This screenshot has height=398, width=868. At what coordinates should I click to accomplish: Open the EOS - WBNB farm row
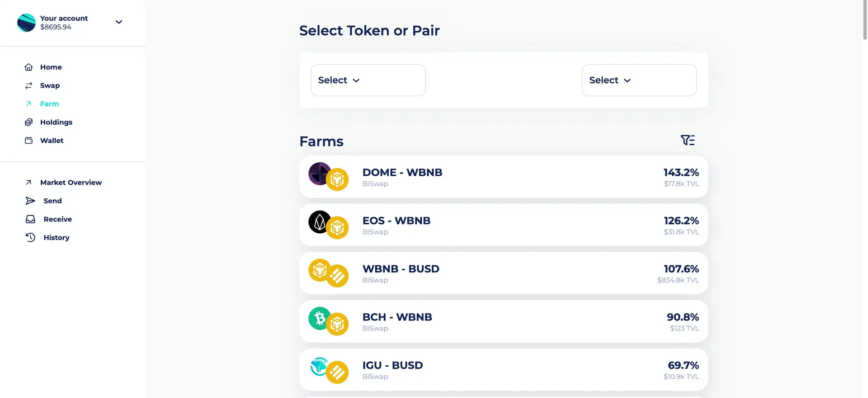tap(503, 225)
